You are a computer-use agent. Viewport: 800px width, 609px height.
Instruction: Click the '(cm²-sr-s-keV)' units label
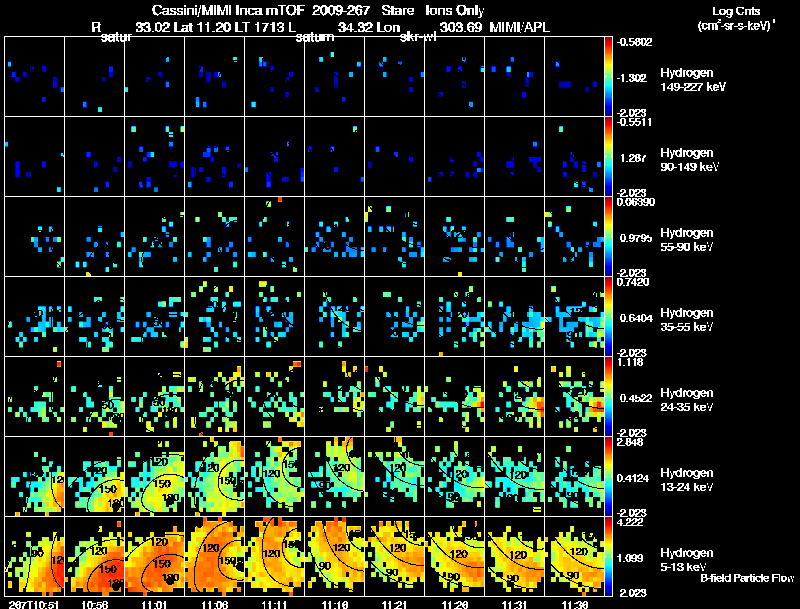pyautogui.click(x=735, y=26)
